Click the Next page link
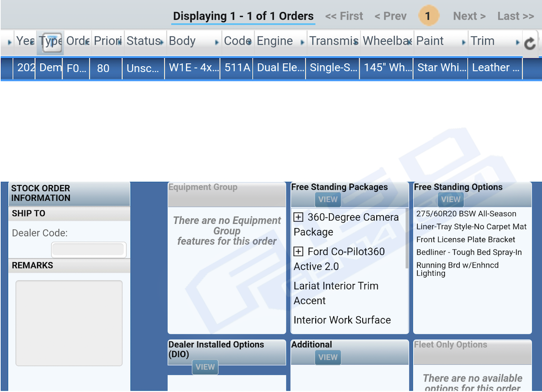 [469, 16]
